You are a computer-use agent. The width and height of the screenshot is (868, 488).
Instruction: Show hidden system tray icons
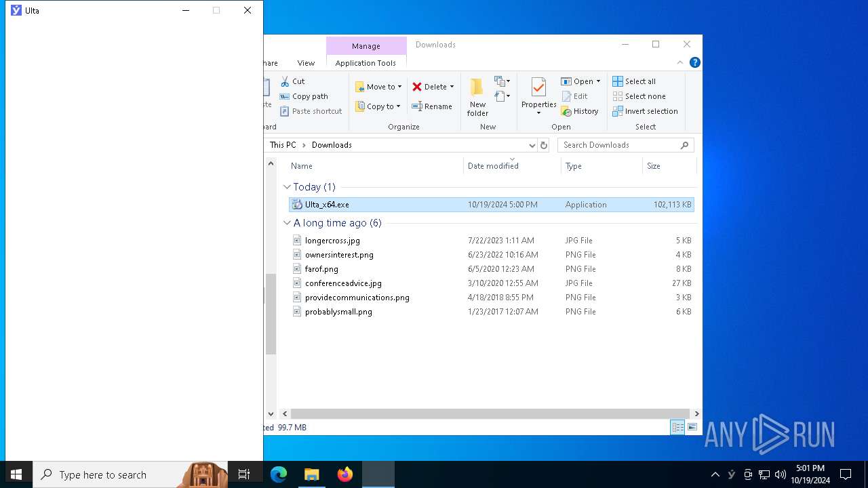(715, 474)
